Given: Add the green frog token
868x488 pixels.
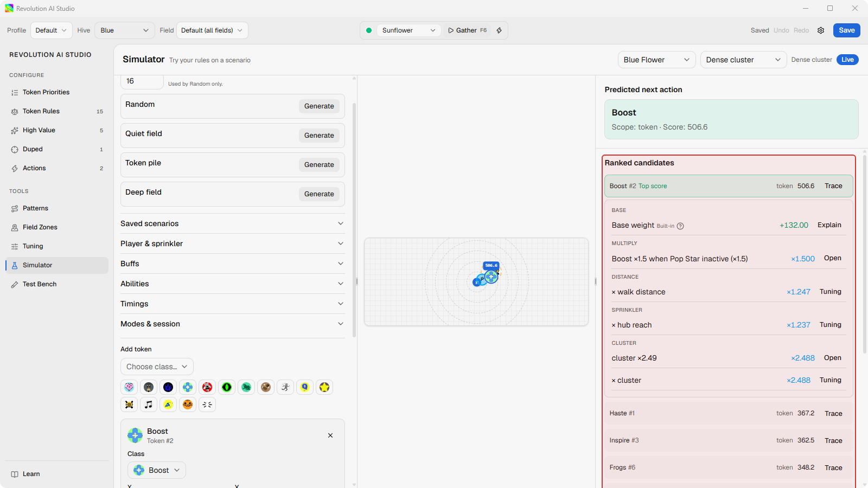Looking at the screenshot, I should pos(246,387).
